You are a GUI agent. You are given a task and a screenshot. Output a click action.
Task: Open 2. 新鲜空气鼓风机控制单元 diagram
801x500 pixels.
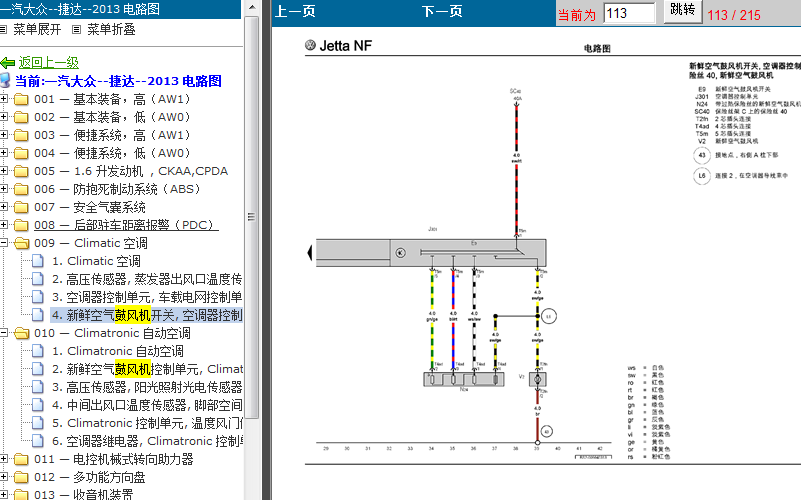pos(147,369)
